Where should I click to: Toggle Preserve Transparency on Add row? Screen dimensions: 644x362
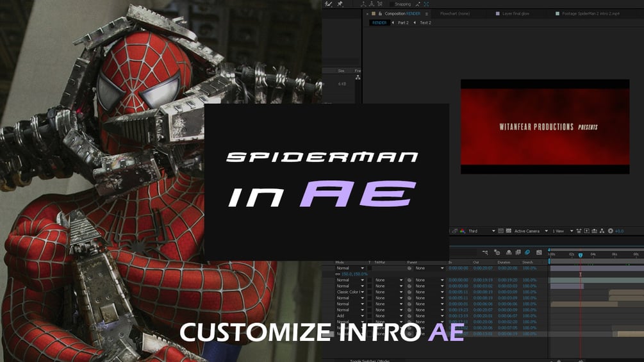click(x=370, y=316)
